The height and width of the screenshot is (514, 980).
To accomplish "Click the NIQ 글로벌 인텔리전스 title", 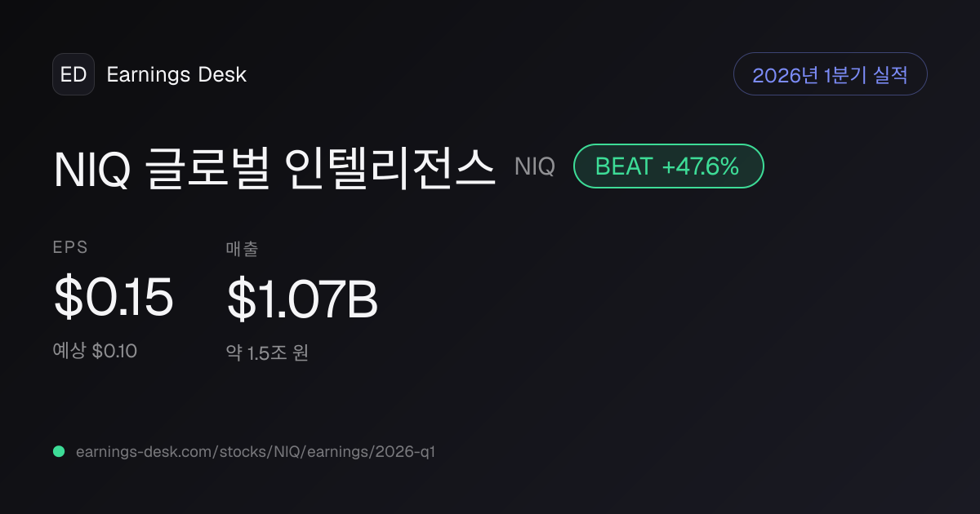I will point(274,167).
